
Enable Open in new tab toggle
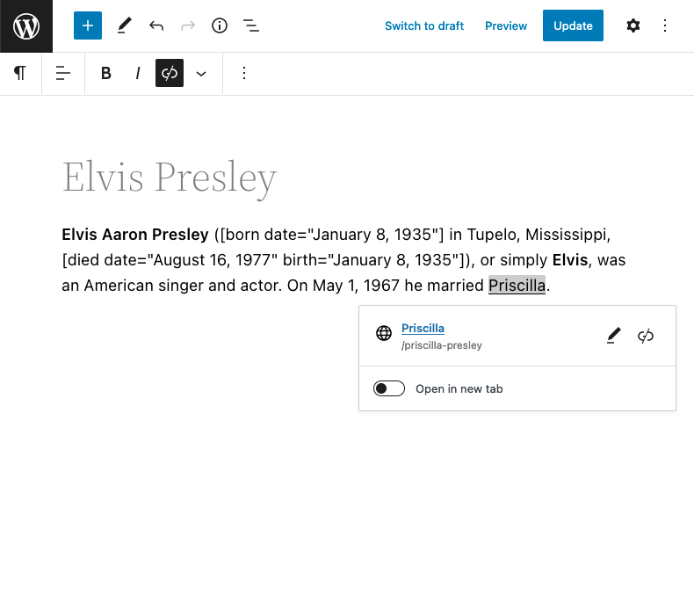[389, 388]
